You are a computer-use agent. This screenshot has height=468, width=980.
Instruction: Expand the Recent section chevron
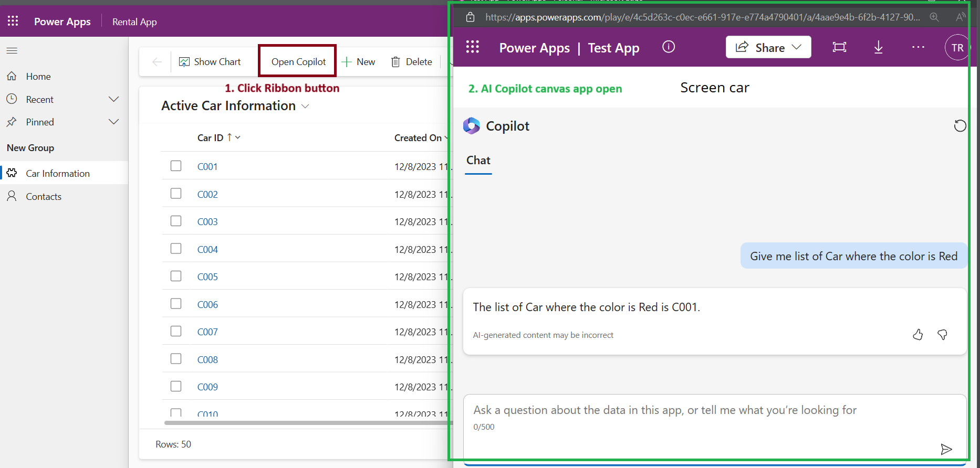[x=113, y=99]
